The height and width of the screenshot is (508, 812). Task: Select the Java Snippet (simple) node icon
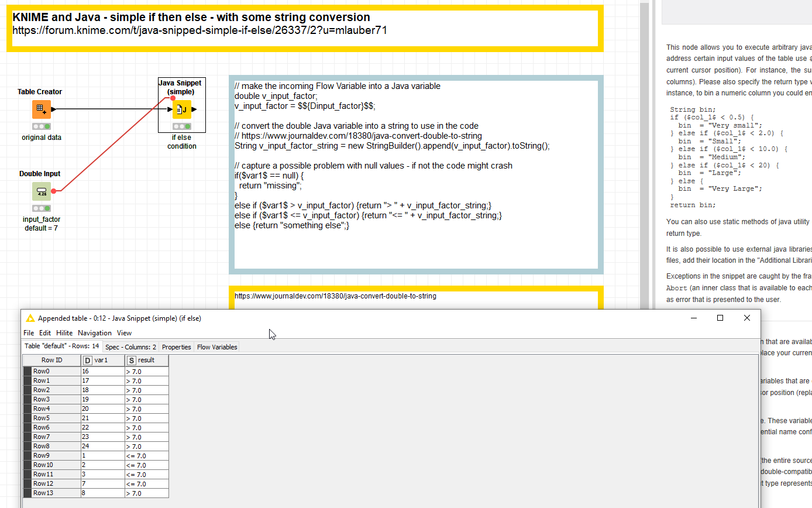[x=182, y=109]
